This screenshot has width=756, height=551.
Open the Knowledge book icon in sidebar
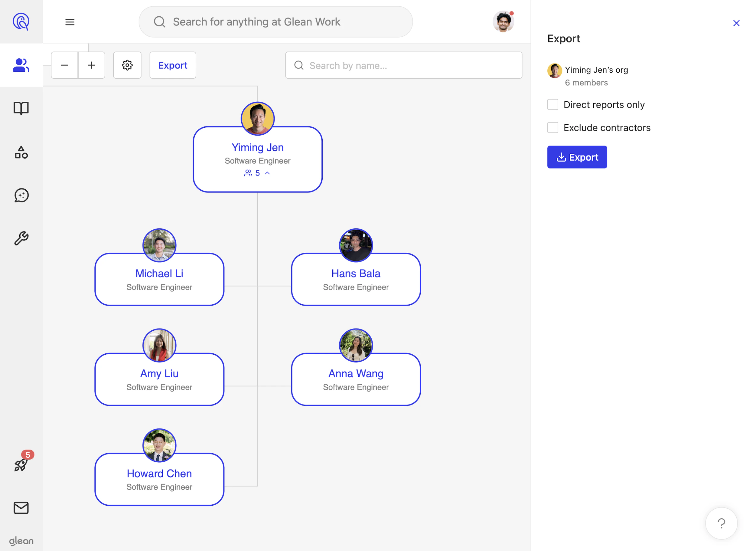[21, 108]
